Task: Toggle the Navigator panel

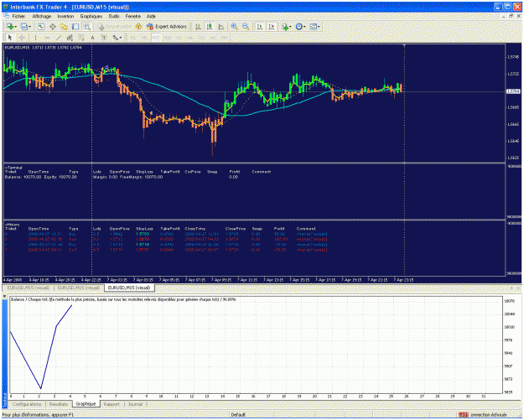Action: click(x=64, y=26)
